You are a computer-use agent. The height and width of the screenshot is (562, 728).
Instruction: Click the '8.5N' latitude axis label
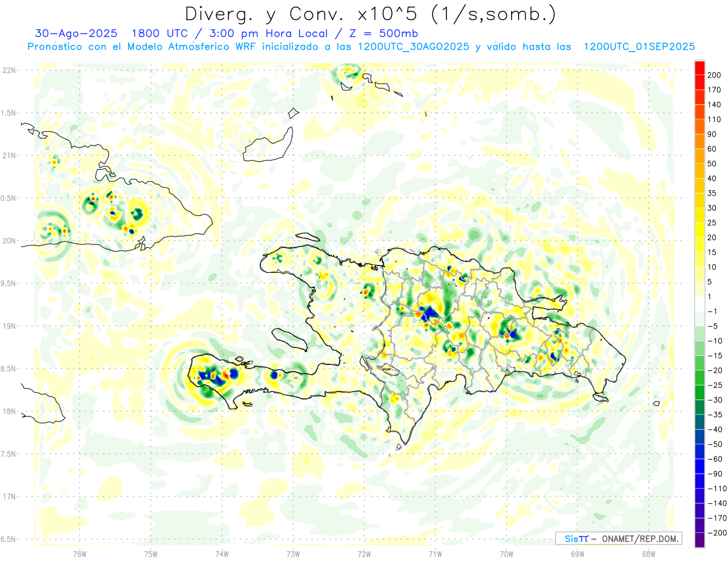click(9, 369)
